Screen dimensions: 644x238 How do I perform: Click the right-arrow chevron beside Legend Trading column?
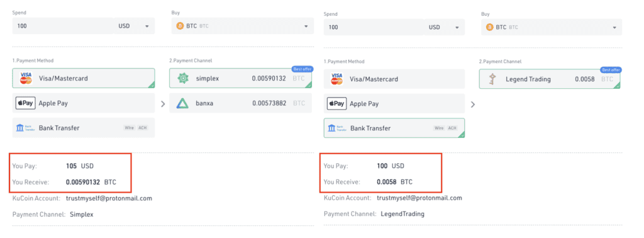[x=473, y=105]
